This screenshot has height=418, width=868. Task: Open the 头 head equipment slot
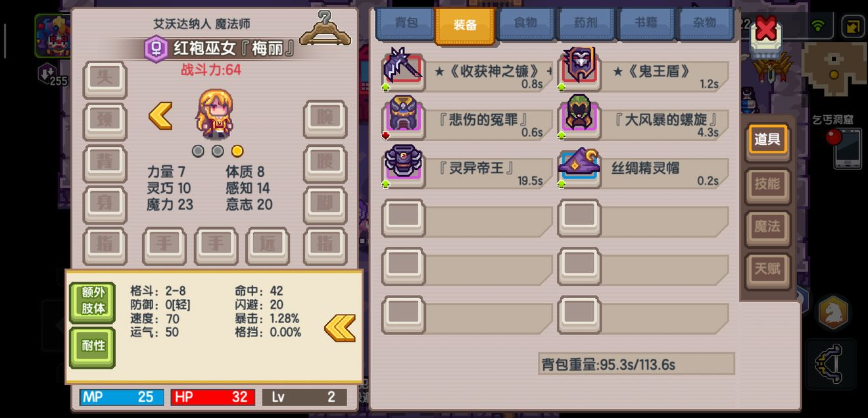coord(105,79)
